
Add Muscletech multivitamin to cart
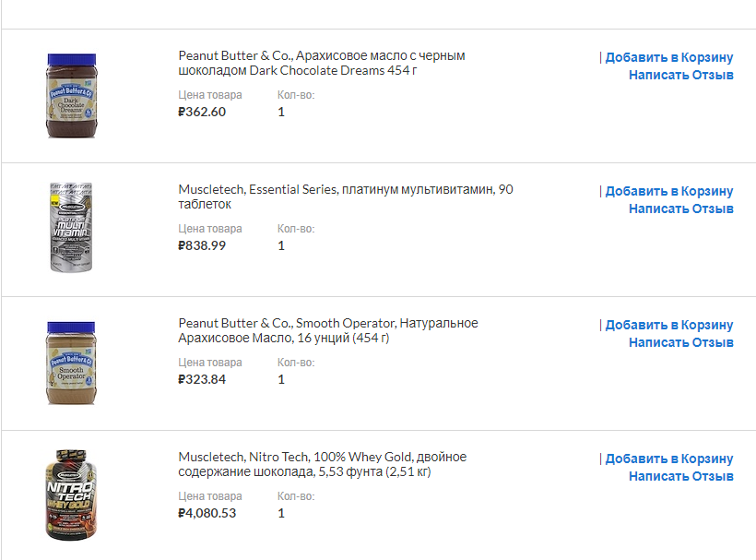pyautogui.click(x=669, y=191)
